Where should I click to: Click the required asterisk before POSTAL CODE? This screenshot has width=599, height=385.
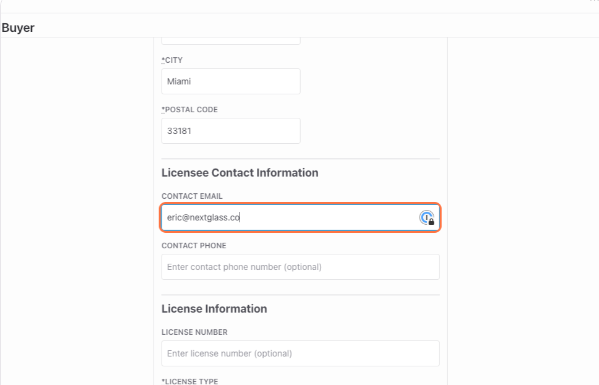[x=163, y=109]
